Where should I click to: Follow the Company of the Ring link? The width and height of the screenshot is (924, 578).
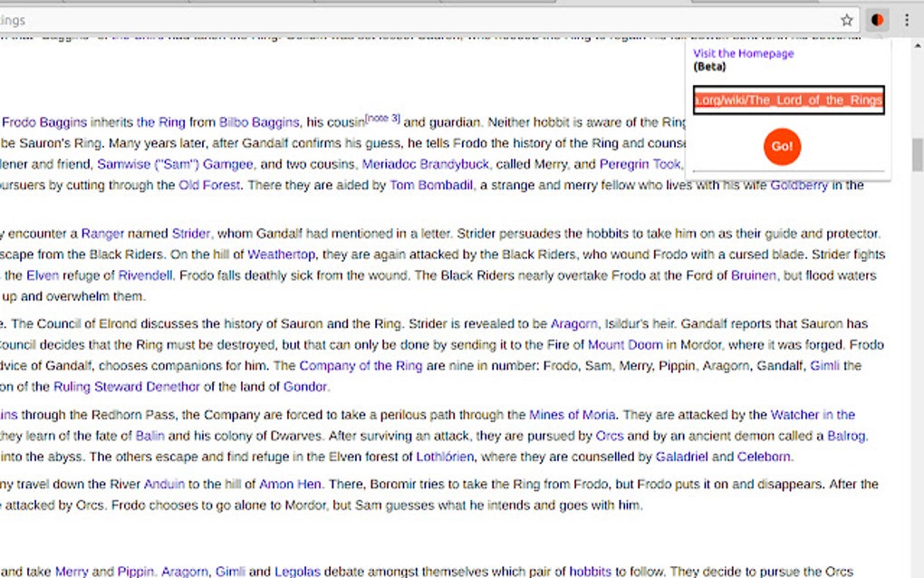361,366
